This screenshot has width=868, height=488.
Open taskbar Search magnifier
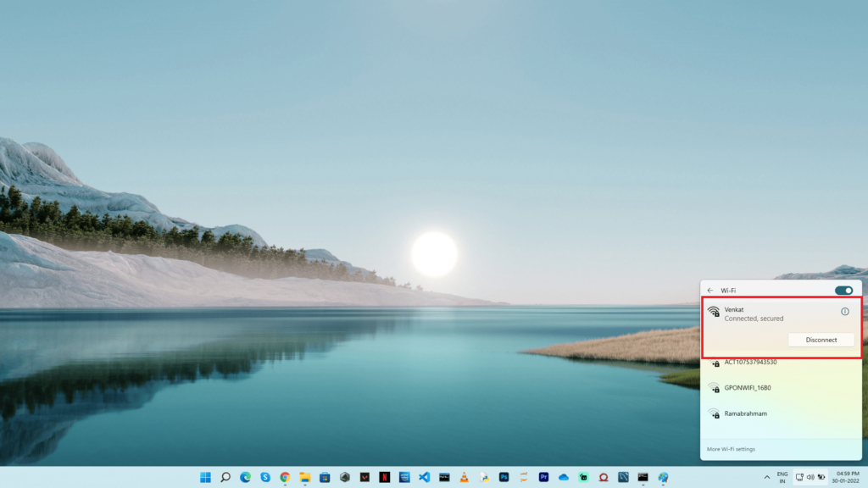click(225, 477)
